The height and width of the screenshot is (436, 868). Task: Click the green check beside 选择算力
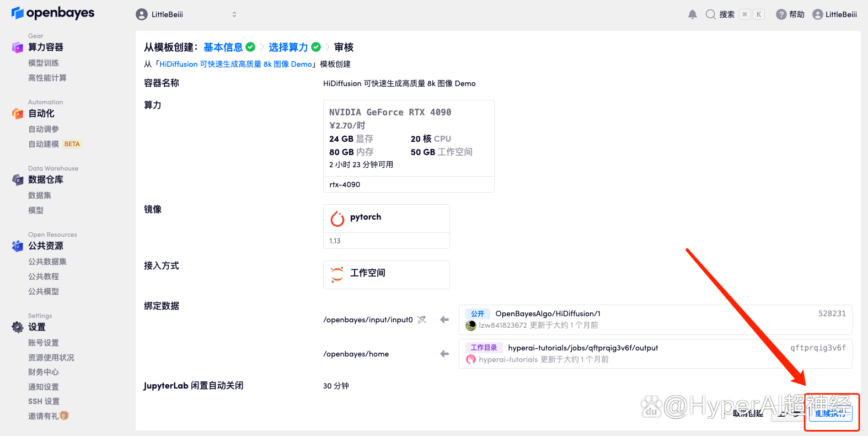coord(316,47)
